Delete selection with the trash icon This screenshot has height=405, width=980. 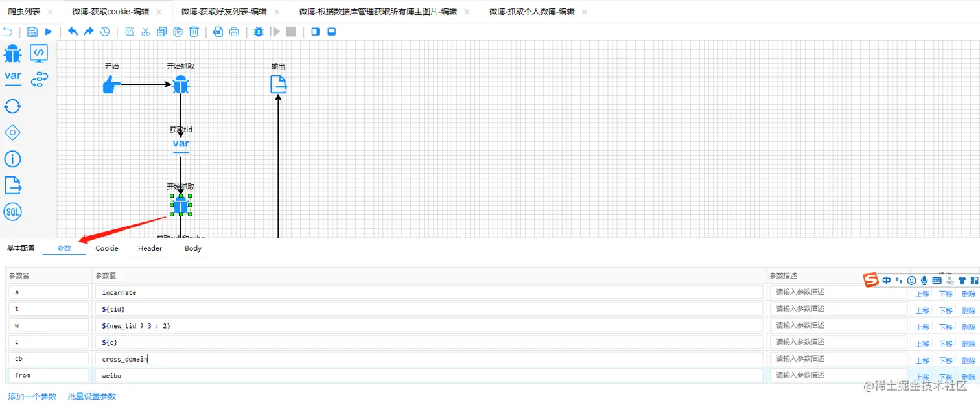point(194,32)
